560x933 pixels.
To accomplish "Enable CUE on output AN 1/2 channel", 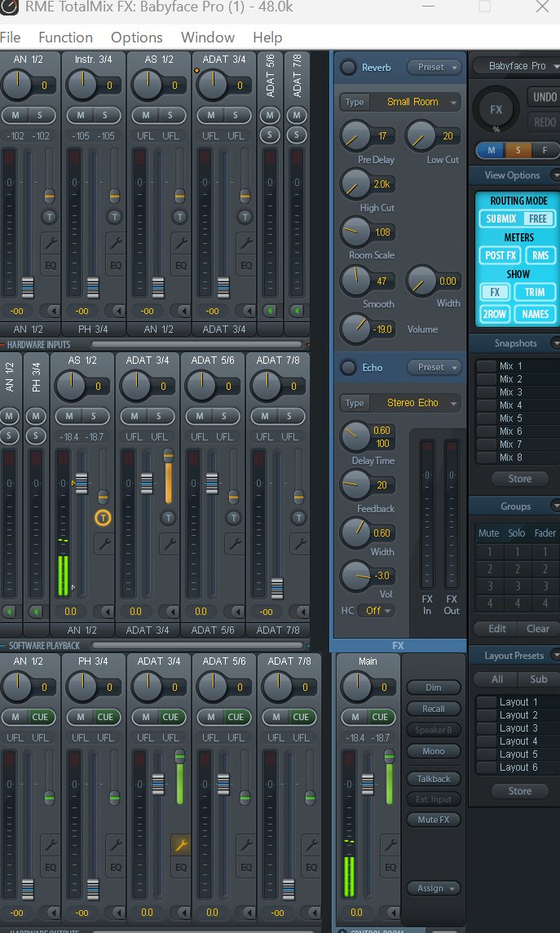I will pos(40,717).
